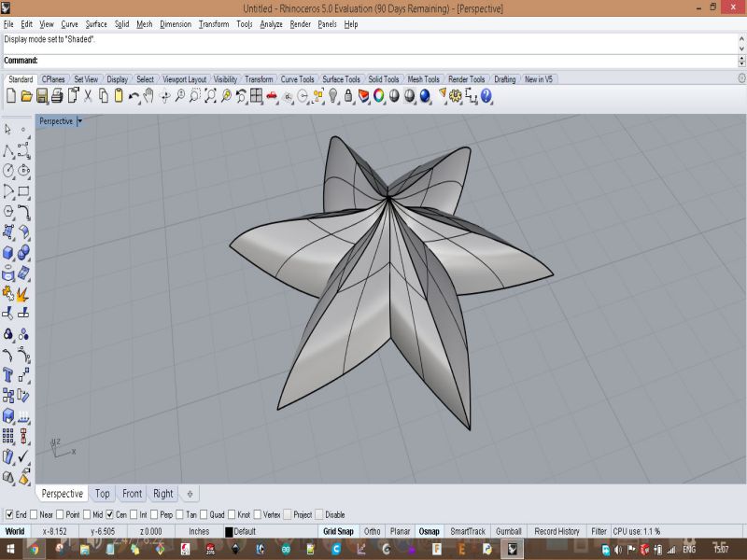747x560 pixels.
Task: Open the Panels menu
Action: pyautogui.click(x=328, y=24)
